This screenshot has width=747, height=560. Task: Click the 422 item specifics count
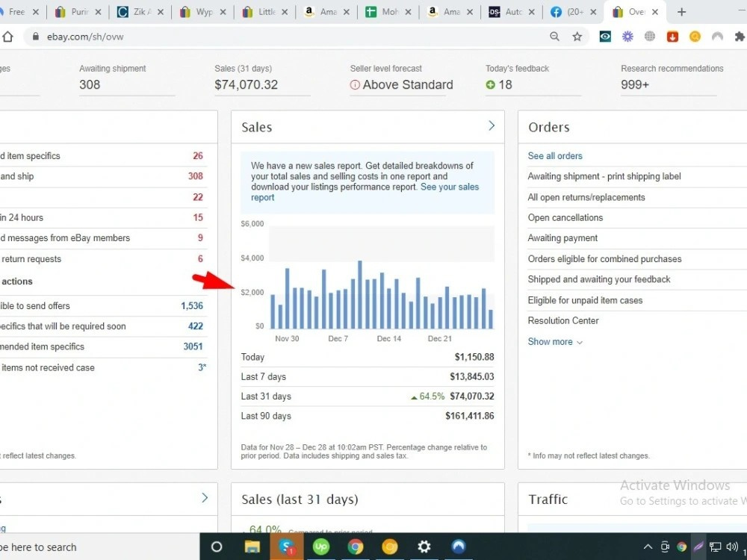195,327
